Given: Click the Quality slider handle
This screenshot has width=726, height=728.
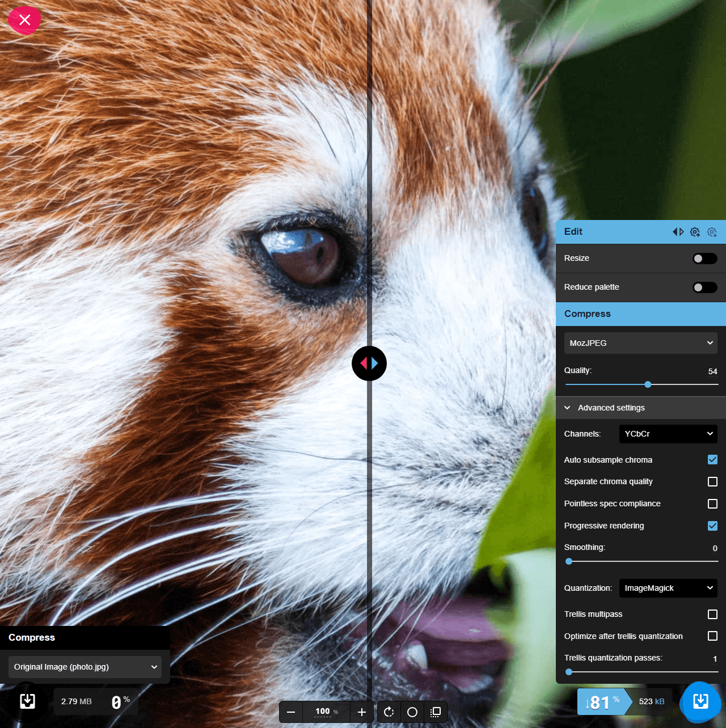Looking at the screenshot, I should 648,384.
